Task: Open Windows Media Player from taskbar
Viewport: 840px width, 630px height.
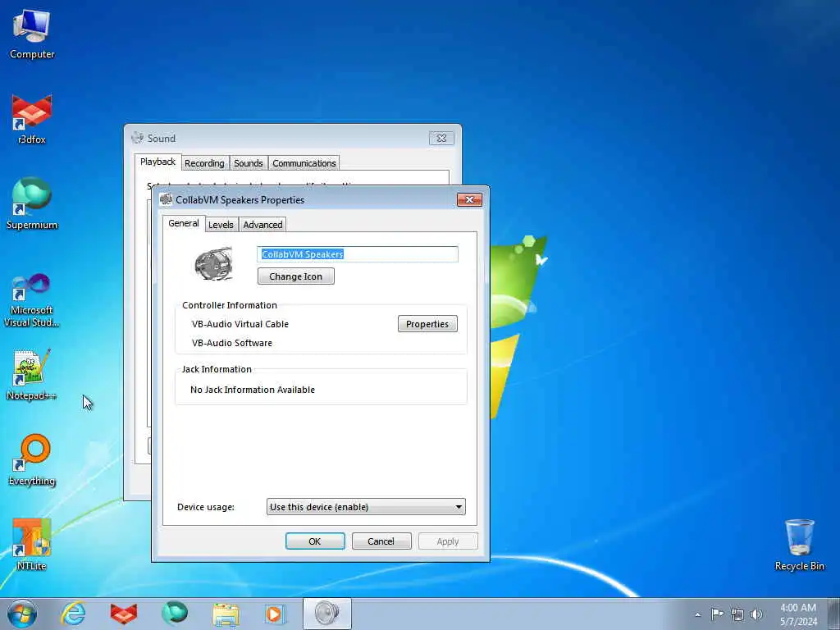Action: tap(276, 614)
